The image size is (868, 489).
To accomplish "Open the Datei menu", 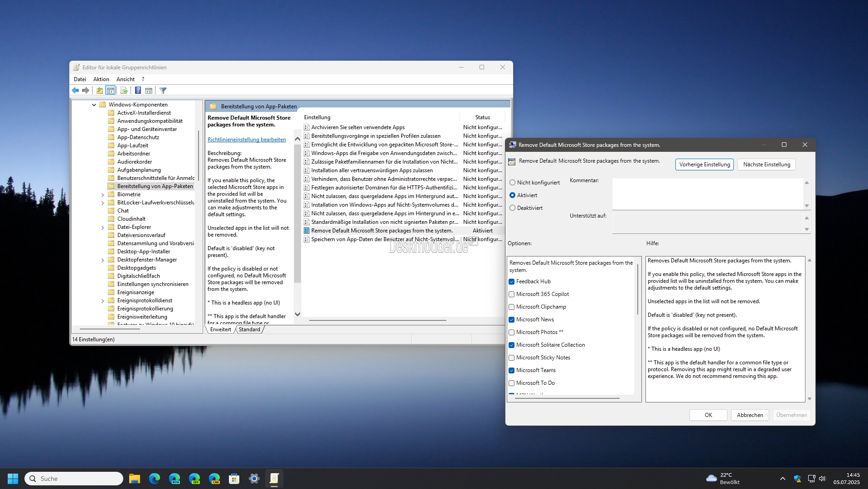I will tap(80, 79).
